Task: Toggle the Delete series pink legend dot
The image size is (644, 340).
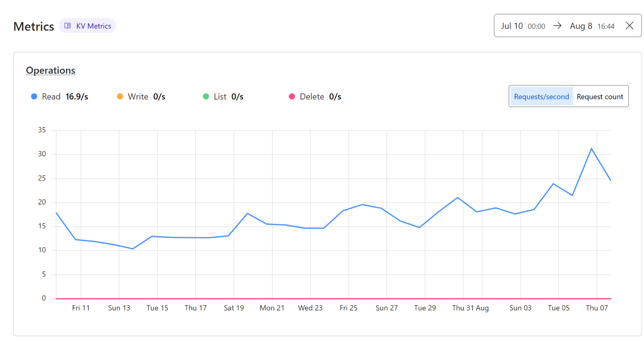Action: 292,97
